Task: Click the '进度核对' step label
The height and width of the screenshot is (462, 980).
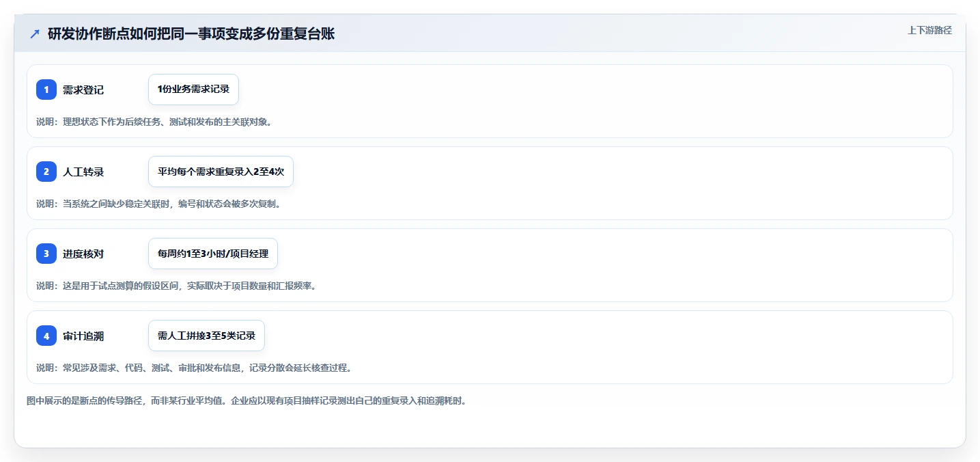Action: (83, 254)
